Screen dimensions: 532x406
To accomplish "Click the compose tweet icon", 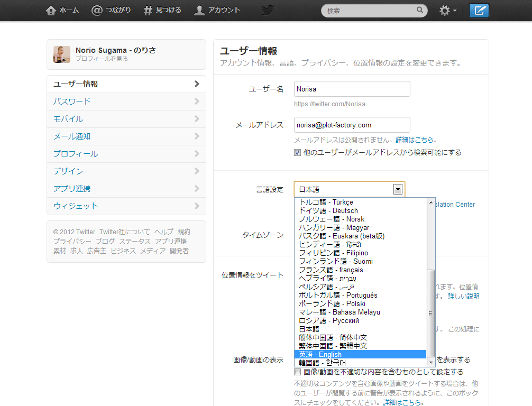I will pos(479,11).
